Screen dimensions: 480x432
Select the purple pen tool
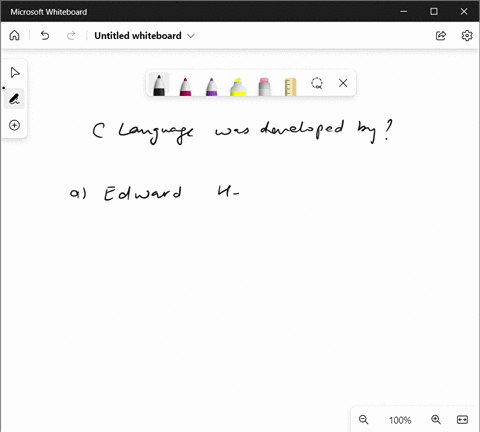coord(212,86)
